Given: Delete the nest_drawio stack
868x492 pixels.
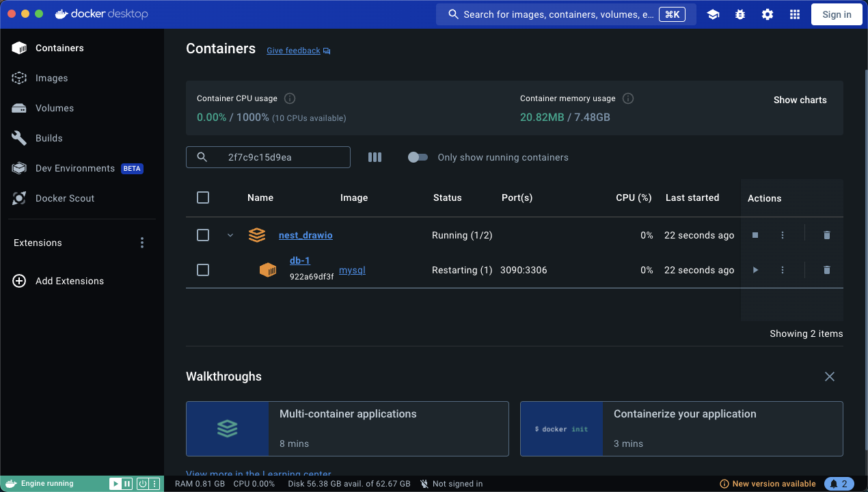Looking at the screenshot, I should [x=827, y=235].
